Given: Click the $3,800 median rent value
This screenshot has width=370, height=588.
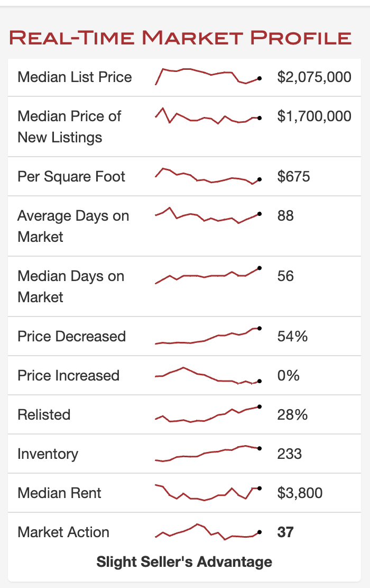Looking at the screenshot, I should click(x=300, y=493).
